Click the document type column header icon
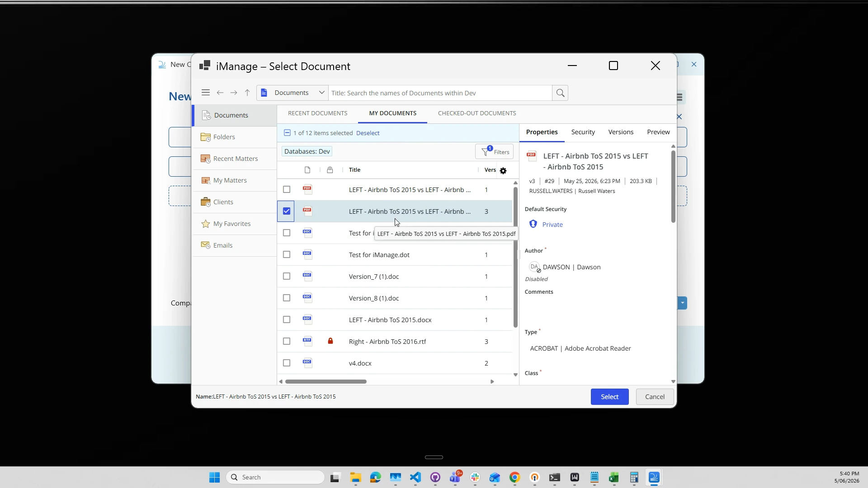The image size is (868, 488). pos(307,170)
